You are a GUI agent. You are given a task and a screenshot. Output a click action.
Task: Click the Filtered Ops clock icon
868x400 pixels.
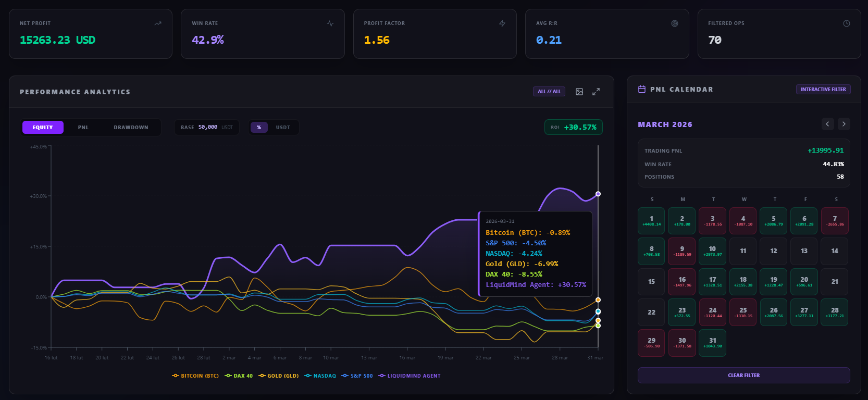847,23
